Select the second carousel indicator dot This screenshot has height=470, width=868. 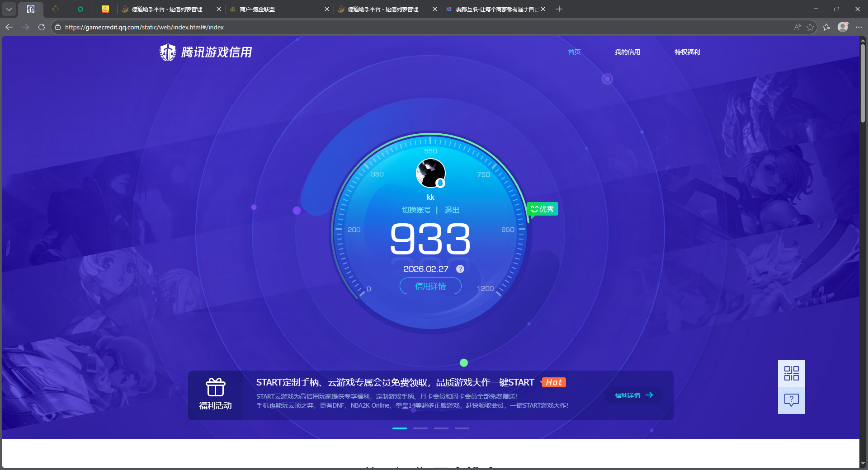pos(420,428)
